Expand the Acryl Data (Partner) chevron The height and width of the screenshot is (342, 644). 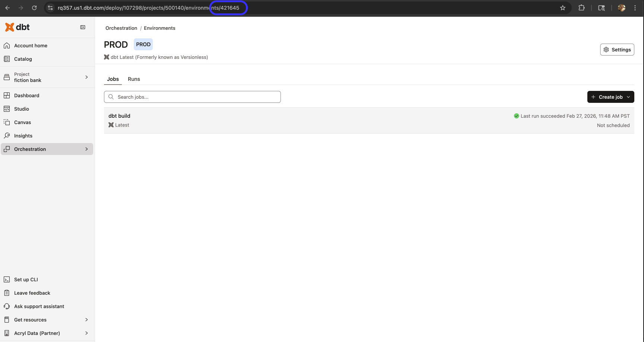[x=86, y=333]
